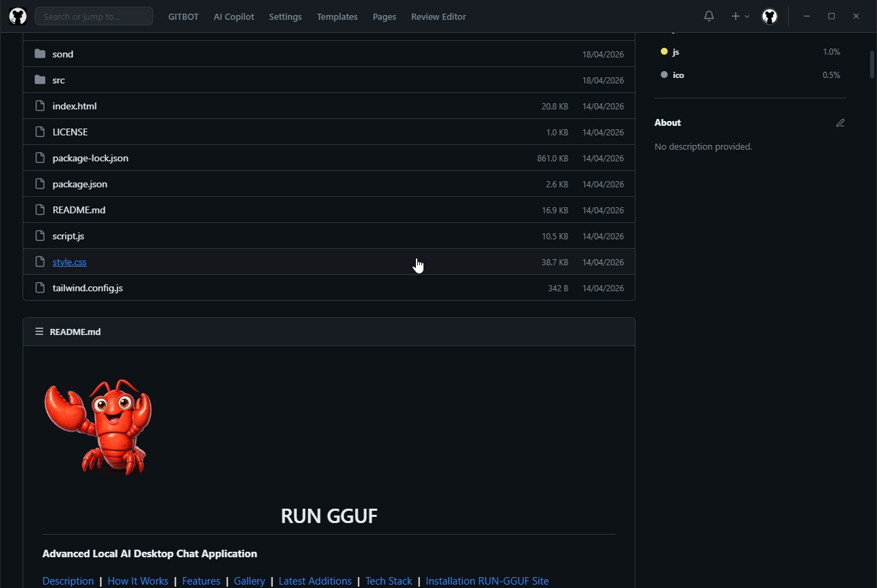Jump to the How It Works section
877x588 pixels.
click(138, 580)
